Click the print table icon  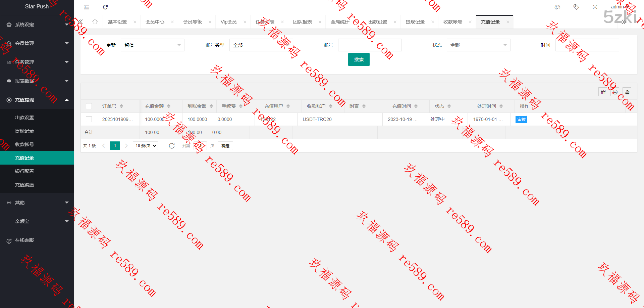[x=615, y=92]
